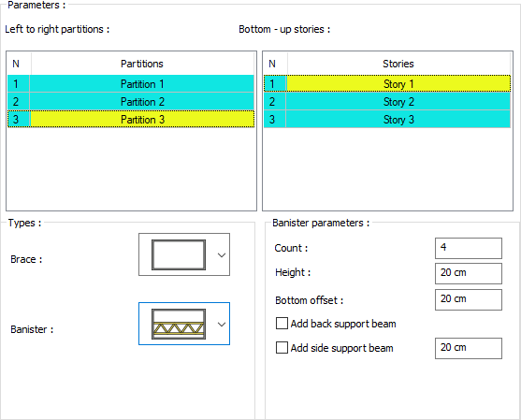The height and width of the screenshot is (420, 521).
Task: Pick Story 2 row
Action: 387,102
